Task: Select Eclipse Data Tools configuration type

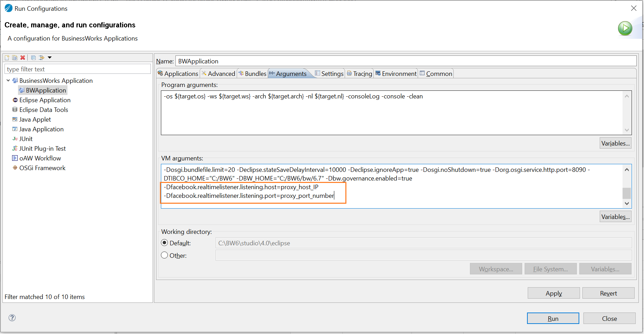Action: (44, 110)
